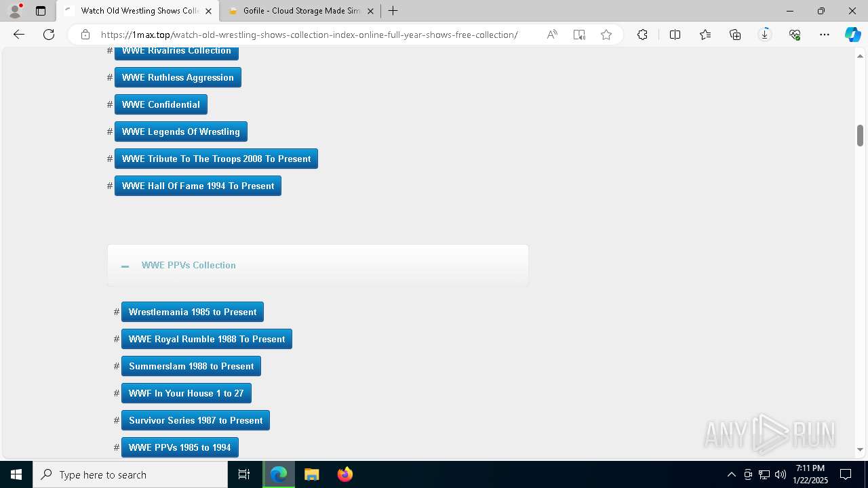
Task: Show hidden system tray icons
Action: [731, 474]
